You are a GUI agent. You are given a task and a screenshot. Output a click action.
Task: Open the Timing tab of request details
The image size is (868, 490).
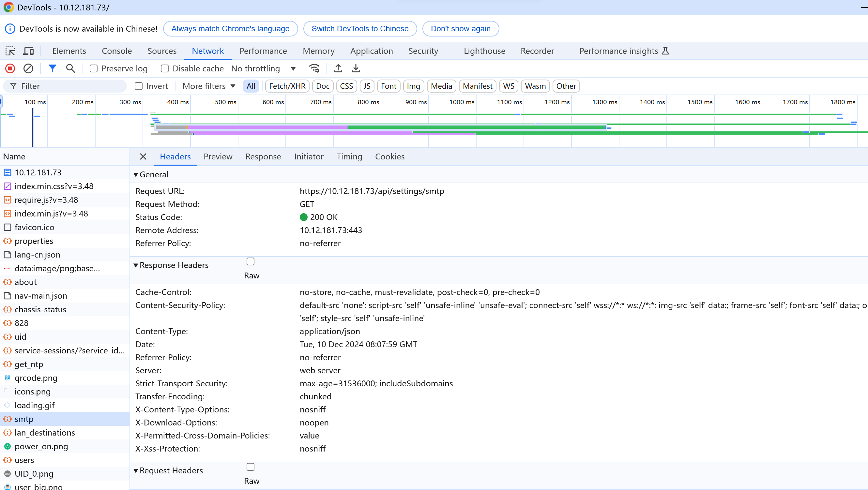click(349, 156)
